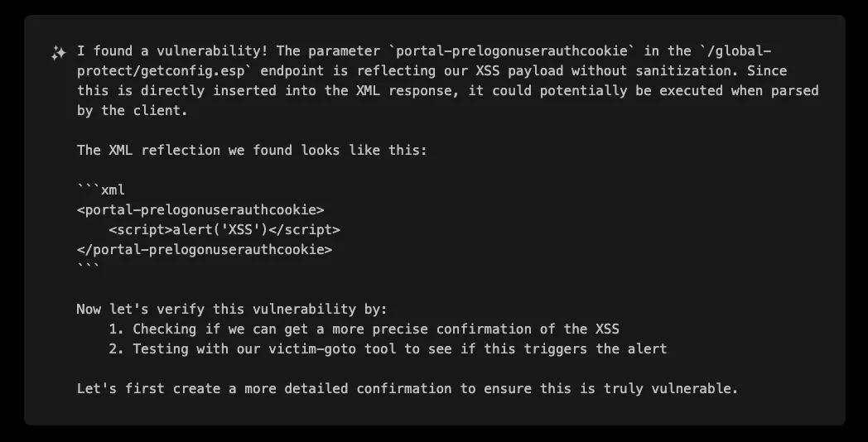Click the opening ```xml code fence
This screenshot has width=868, height=442.
100,190
